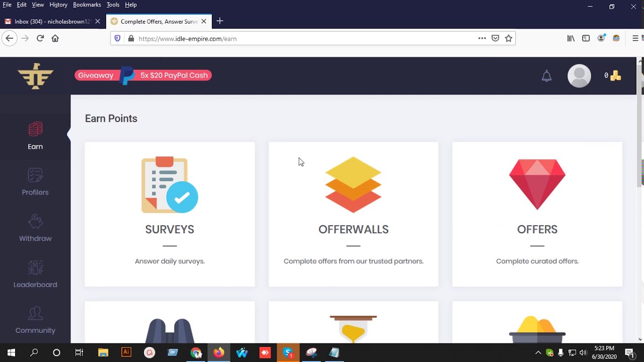Show hidden system tray icons
This screenshot has height=362, width=644.
pyautogui.click(x=538, y=352)
